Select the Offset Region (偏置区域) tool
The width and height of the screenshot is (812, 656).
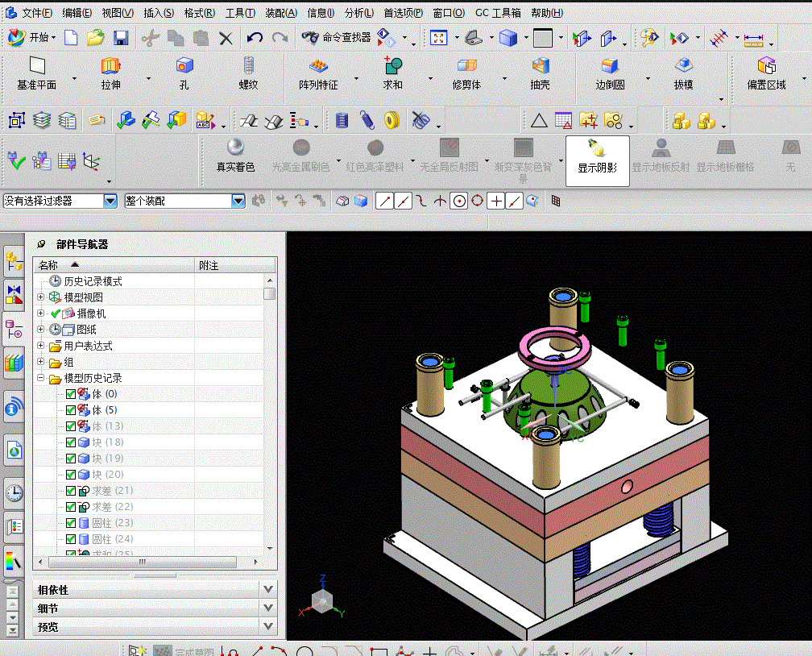click(766, 73)
